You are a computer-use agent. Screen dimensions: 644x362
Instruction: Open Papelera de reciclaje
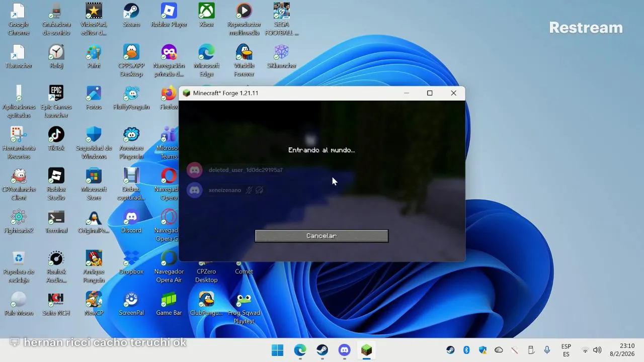(x=19, y=266)
